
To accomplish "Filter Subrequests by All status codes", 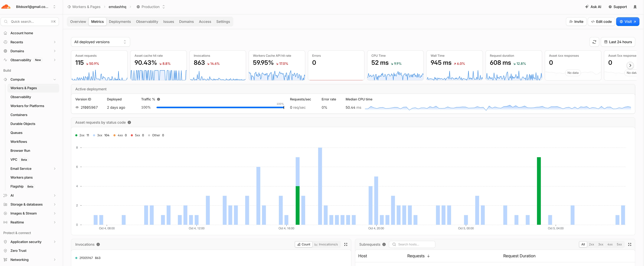I will 583,245.
